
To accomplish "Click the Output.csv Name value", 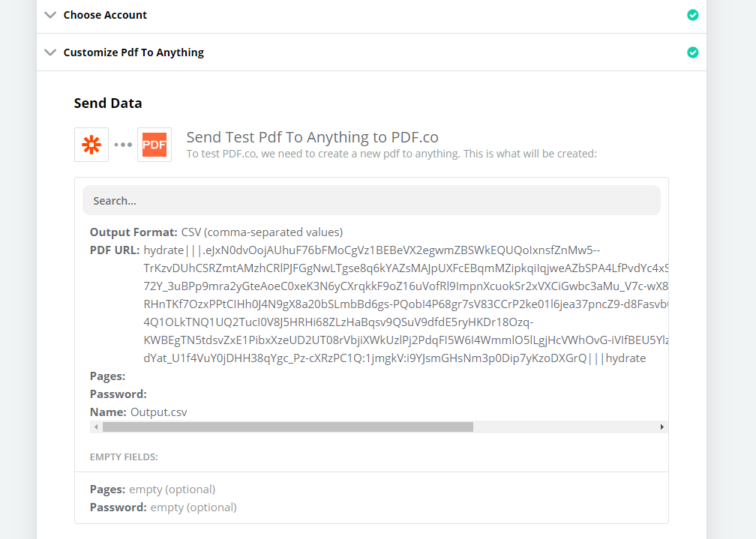I will click(159, 412).
